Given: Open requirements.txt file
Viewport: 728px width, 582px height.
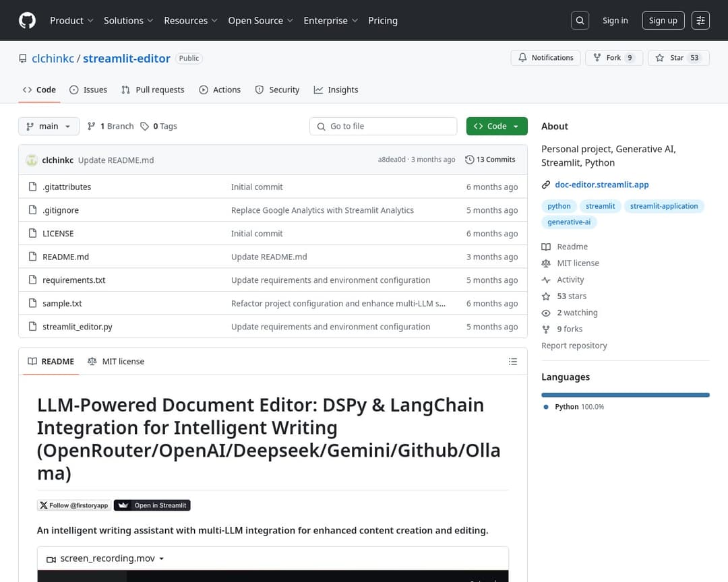Looking at the screenshot, I should pyautogui.click(x=74, y=280).
